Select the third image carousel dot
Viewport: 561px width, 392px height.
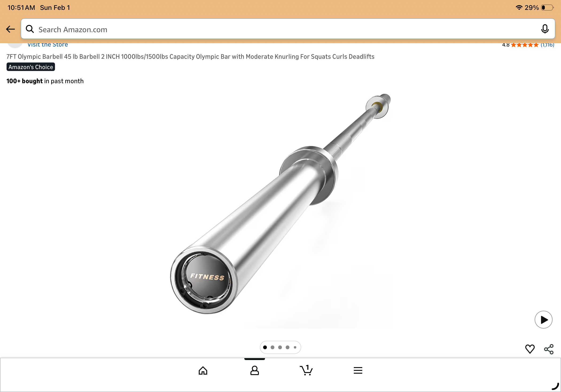pos(280,347)
